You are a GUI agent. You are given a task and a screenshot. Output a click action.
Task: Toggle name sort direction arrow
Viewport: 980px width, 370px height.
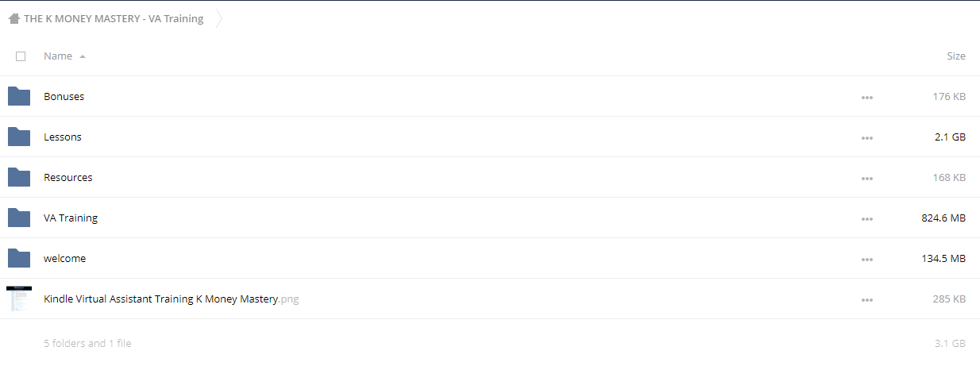pyautogui.click(x=83, y=56)
